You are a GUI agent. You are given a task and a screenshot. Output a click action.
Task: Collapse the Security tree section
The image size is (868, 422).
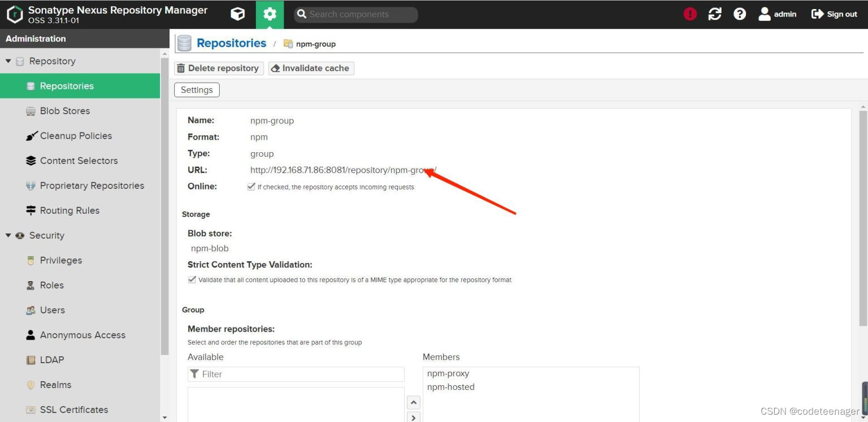(8, 235)
